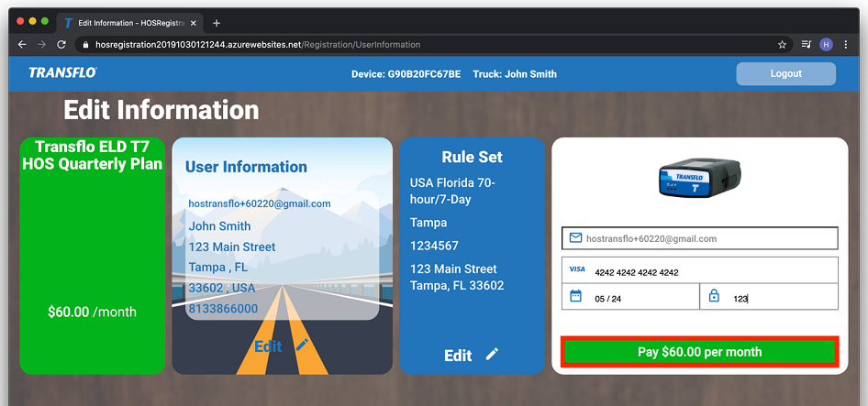Click Pay $60.00 per month button

(x=700, y=352)
